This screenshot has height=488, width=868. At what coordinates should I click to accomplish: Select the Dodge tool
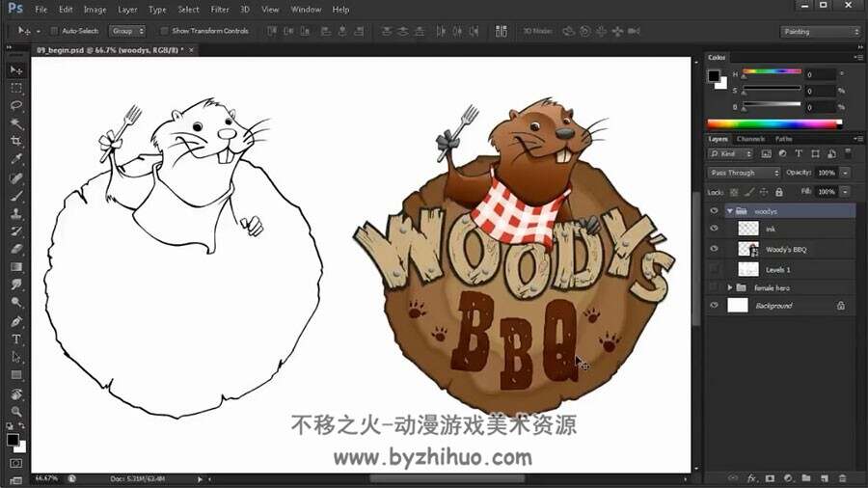click(x=16, y=303)
